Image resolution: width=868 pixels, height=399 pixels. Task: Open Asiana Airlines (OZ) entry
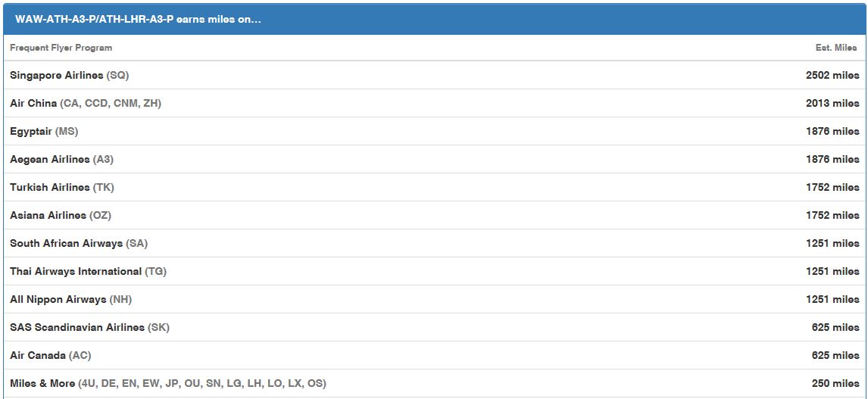(x=434, y=215)
